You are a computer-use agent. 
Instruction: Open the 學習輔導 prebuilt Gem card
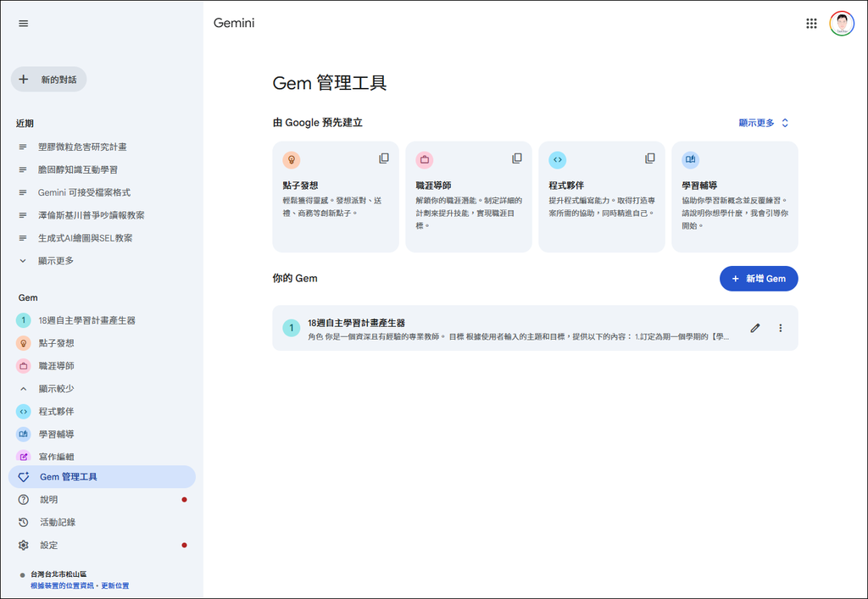click(x=735, y=197)
